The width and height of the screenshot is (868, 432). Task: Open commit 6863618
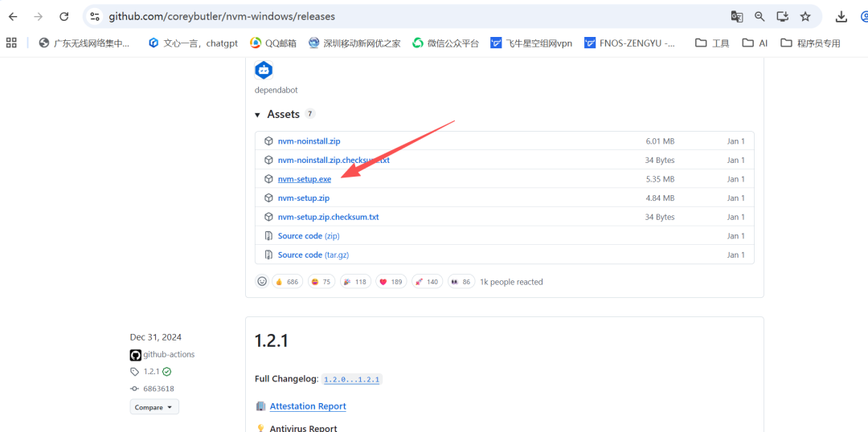(x=158, y=389)
